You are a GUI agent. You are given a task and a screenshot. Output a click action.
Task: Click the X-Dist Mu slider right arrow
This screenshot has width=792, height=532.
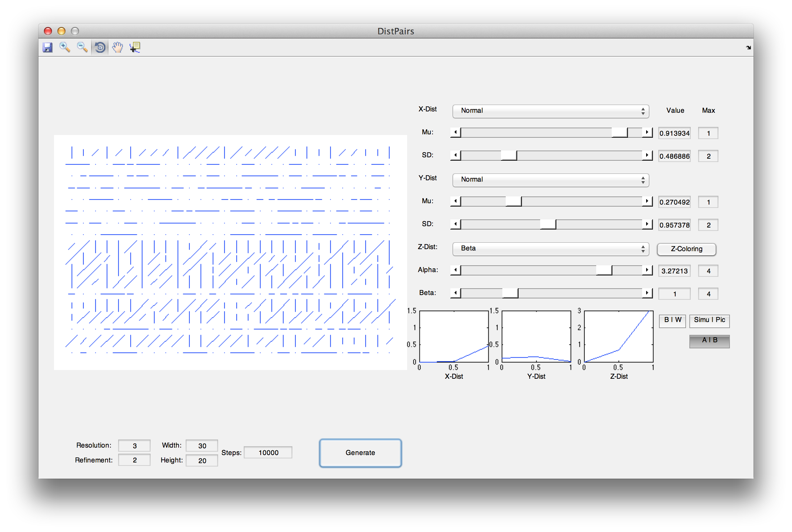coord(647,132)
